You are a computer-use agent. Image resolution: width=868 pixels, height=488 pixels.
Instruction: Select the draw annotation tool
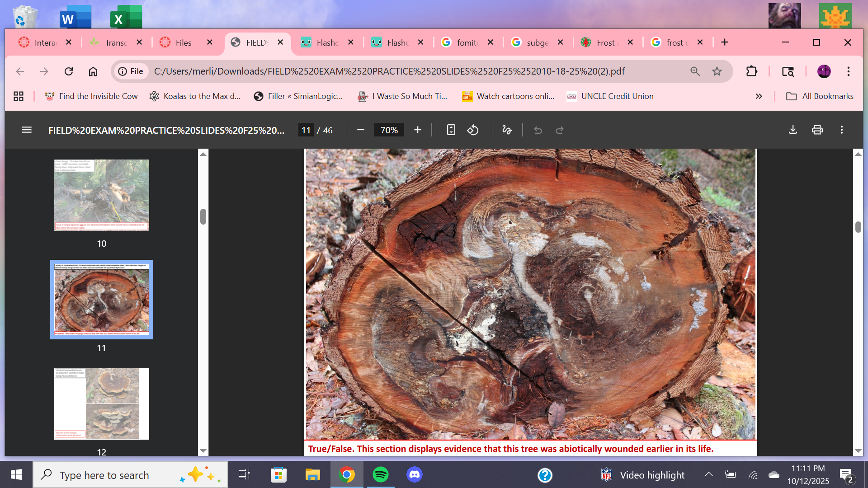pos(507,130)
